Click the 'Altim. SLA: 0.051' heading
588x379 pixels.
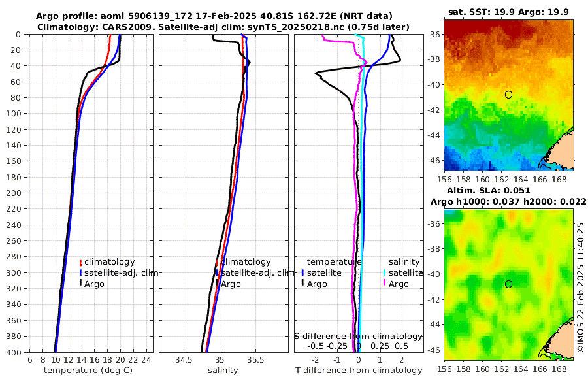pyautogui.click(x=488, y=190)
